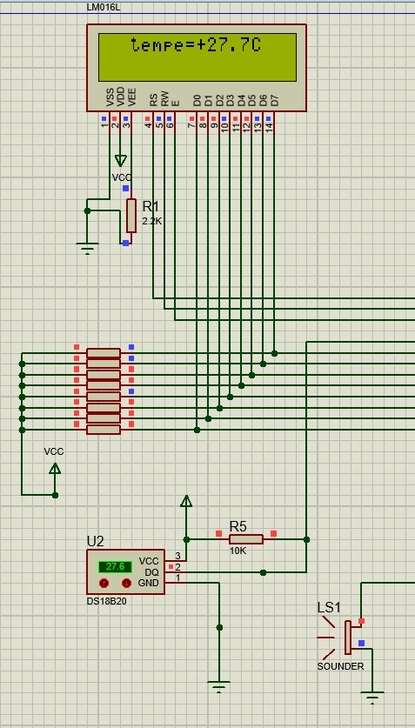Click the GND pin label on DS18B20
The height and width of the screenshot is (728, 415).
click(149, 583)
